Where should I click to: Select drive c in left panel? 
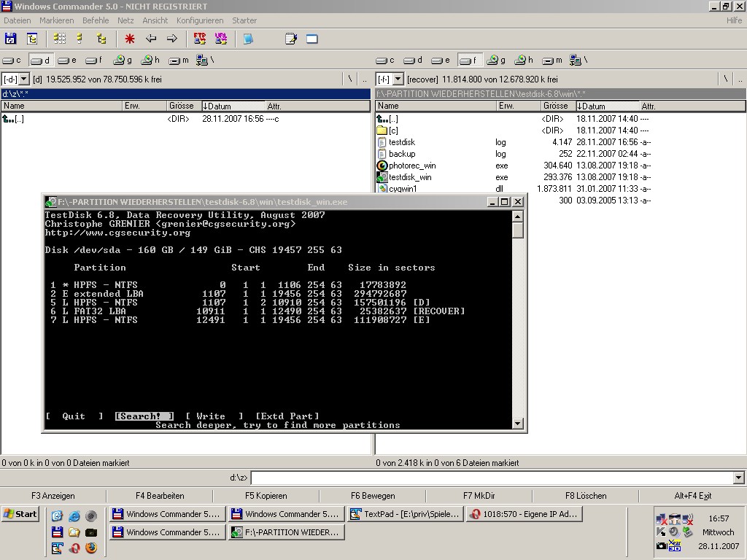12,61
